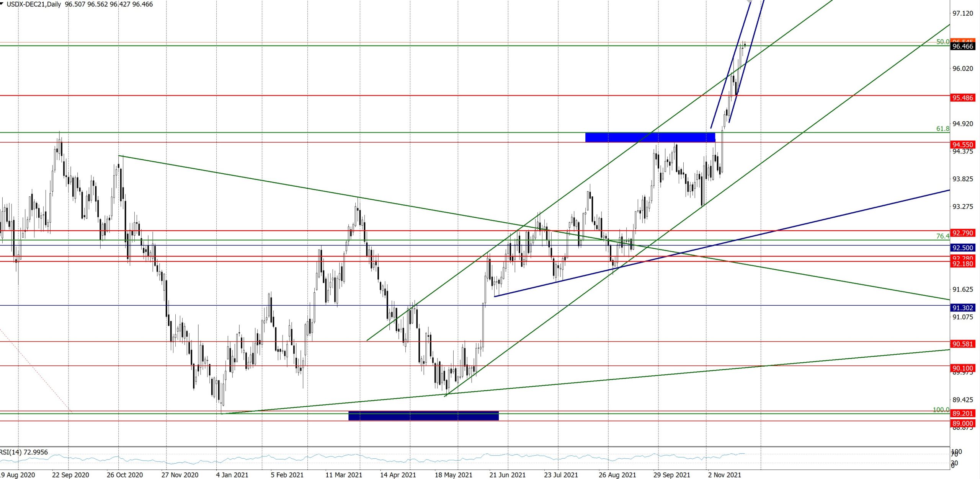
Task: Select the black 96.466 current price label
Action: click(962, 46)
